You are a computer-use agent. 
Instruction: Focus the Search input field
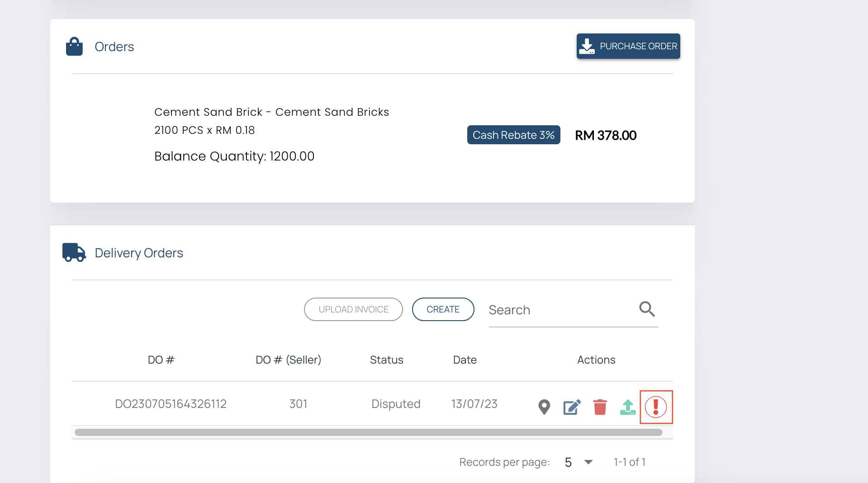click(561, 310)
